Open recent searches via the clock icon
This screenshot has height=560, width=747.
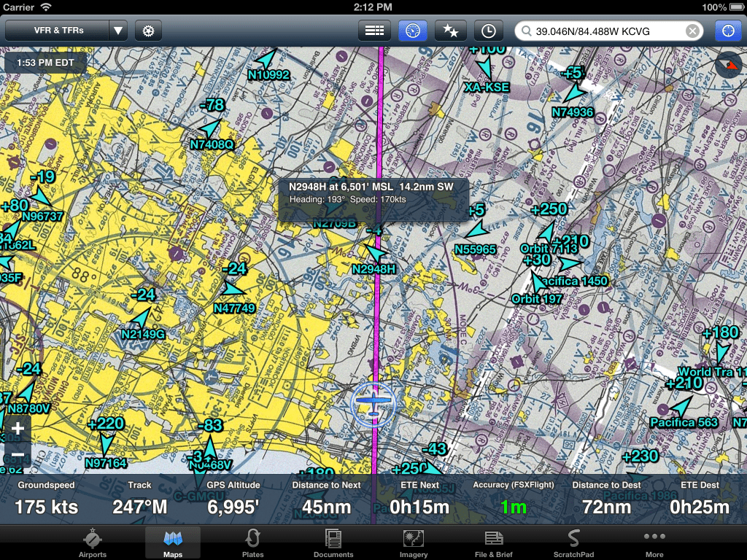[489, 31]
